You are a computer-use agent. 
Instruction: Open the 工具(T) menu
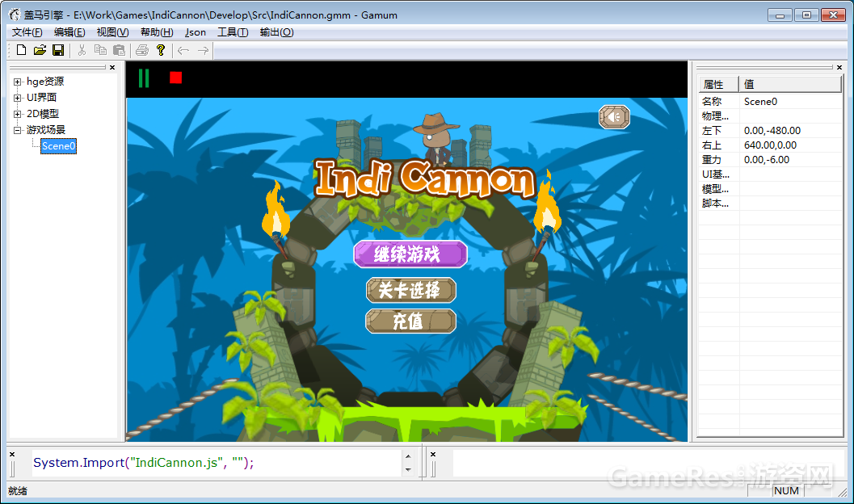pos(233,32)
